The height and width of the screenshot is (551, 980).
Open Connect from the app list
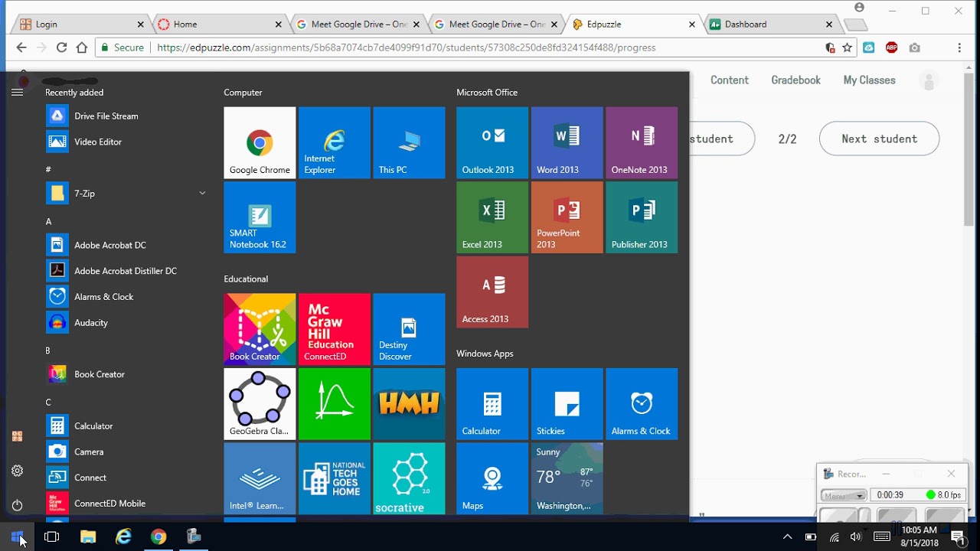pyautogui.click(x=126, y=478)
